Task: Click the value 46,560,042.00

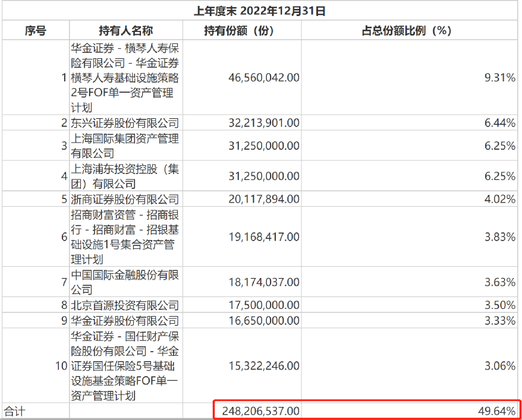Action: pyautogui.click(x=263, y=78)
